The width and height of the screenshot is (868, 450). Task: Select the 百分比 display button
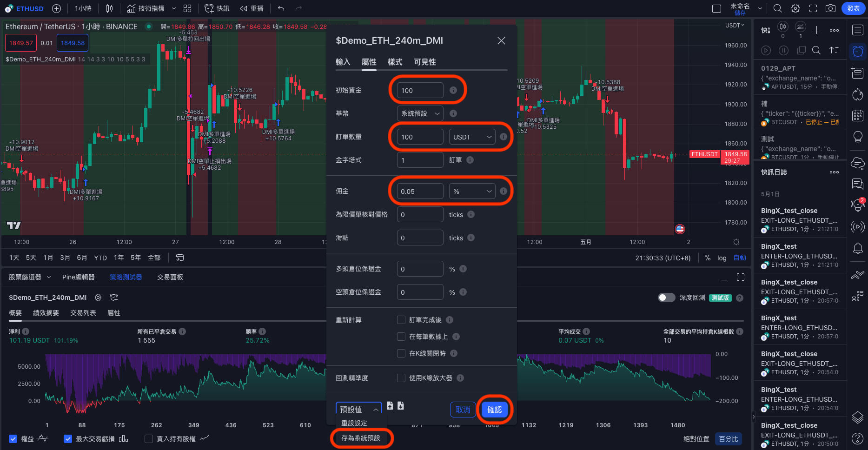[729, 439]
